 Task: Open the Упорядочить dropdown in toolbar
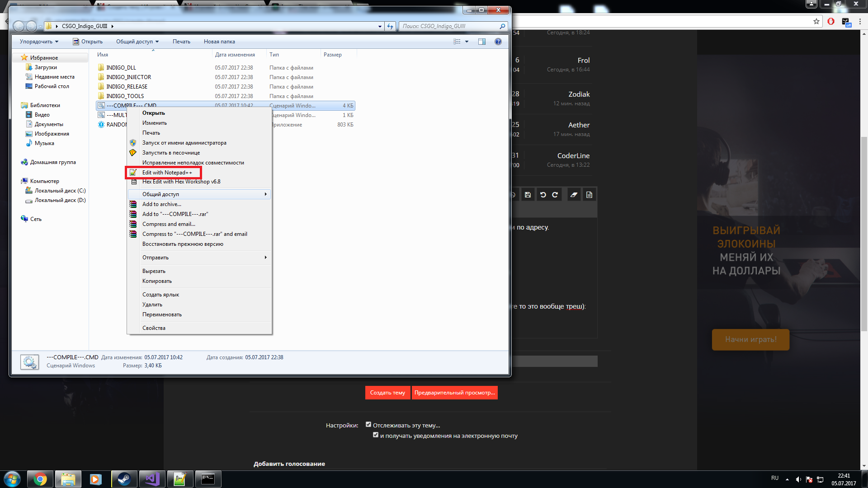[x=39, y=42]
